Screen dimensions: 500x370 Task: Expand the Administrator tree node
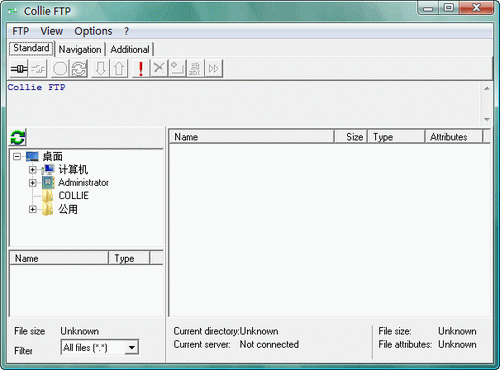[x=32, y=183]
